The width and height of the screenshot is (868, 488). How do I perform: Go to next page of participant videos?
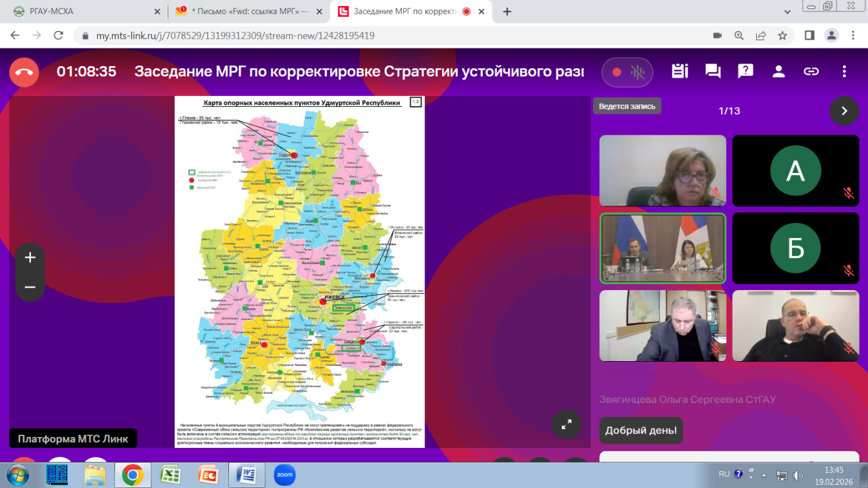click(x=844, y=110)
